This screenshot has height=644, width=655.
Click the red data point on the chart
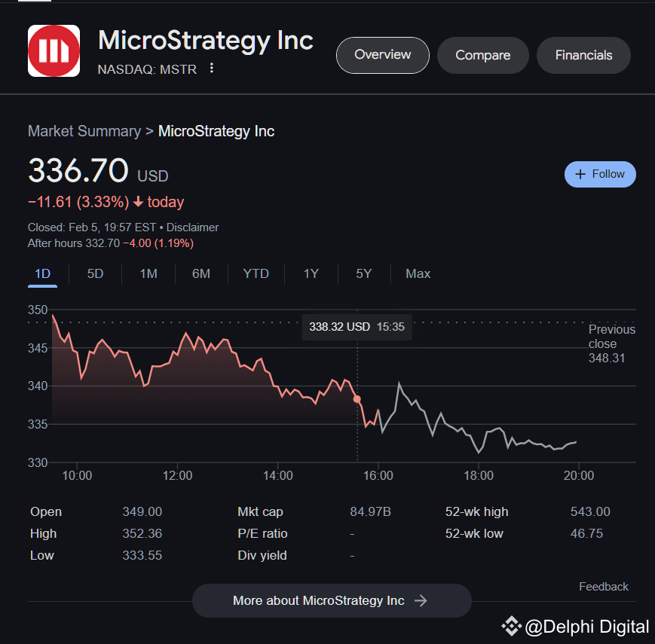click(x=357, y=399)
